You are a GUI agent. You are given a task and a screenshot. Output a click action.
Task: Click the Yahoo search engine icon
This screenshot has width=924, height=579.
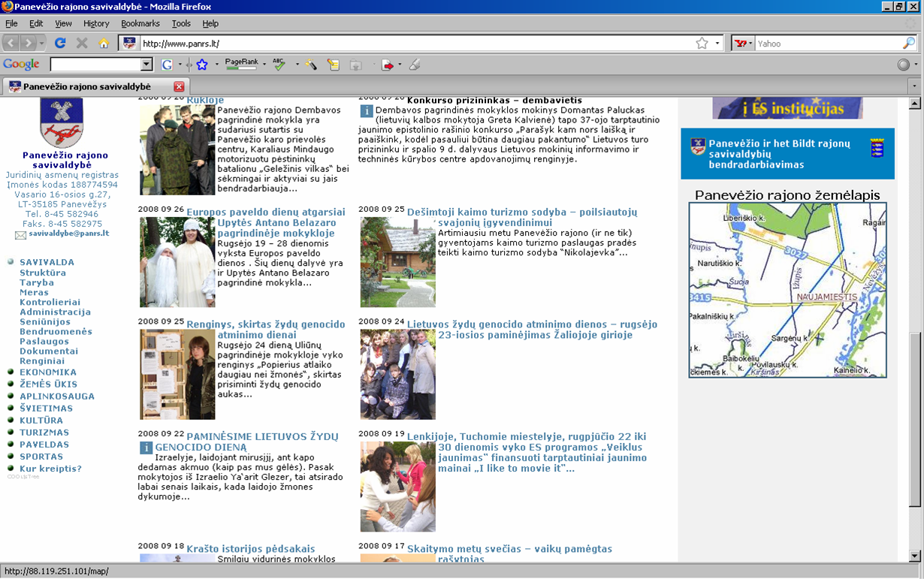tap(741, 44)
